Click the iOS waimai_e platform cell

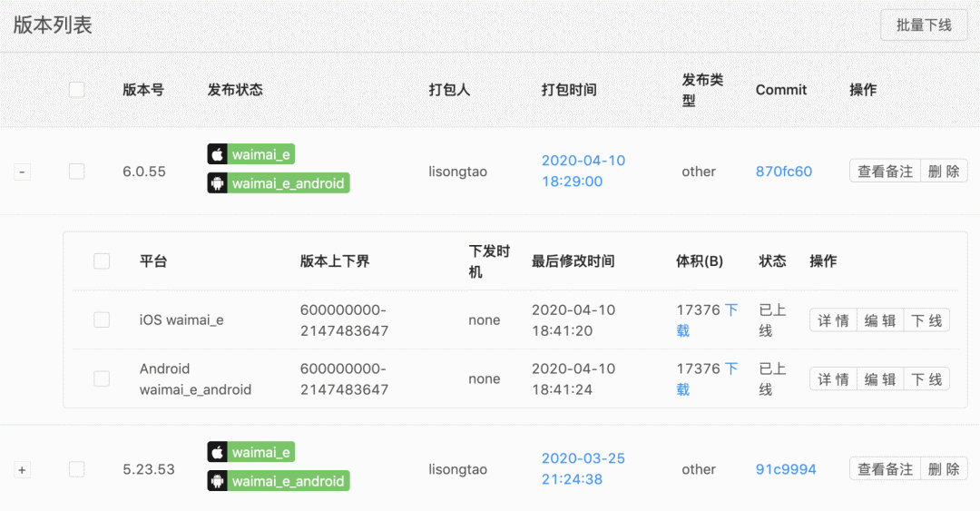coord(181,319)
